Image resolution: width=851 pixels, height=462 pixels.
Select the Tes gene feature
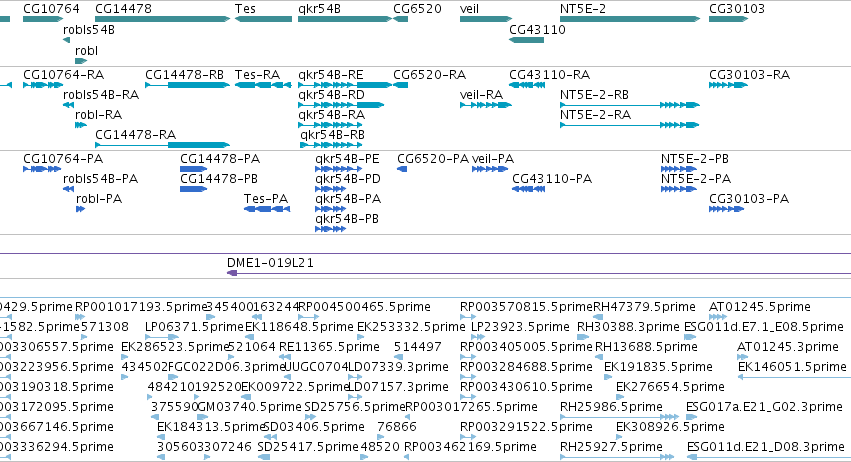(263, 19)
